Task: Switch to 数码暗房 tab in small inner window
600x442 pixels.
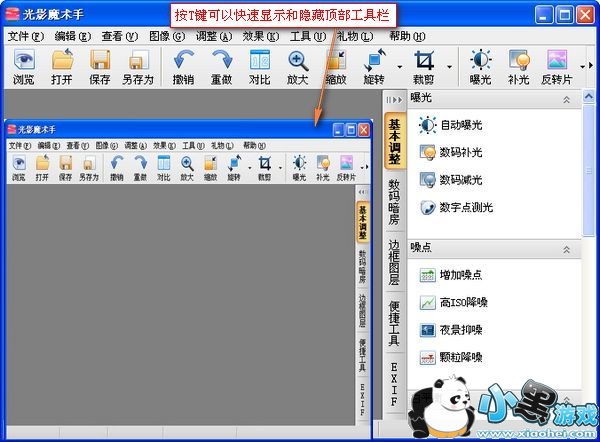Action: pyautogui.click(x=362, y=267)
